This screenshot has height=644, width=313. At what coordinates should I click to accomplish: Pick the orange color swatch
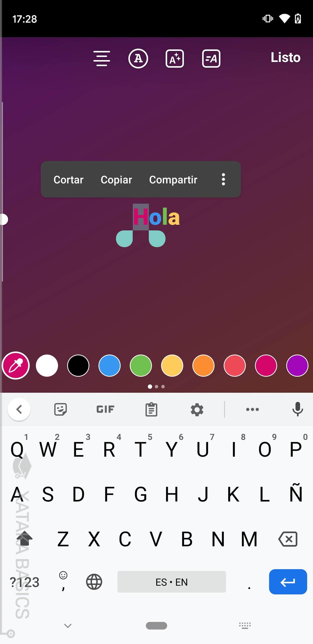[203, 366]
